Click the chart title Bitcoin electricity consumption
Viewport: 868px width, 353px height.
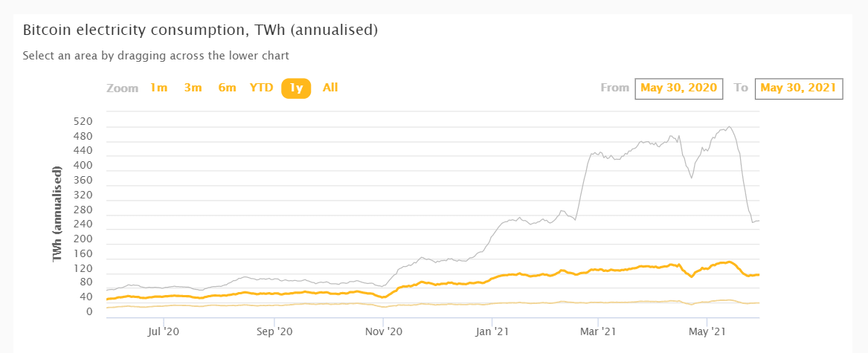coord(200,30)
